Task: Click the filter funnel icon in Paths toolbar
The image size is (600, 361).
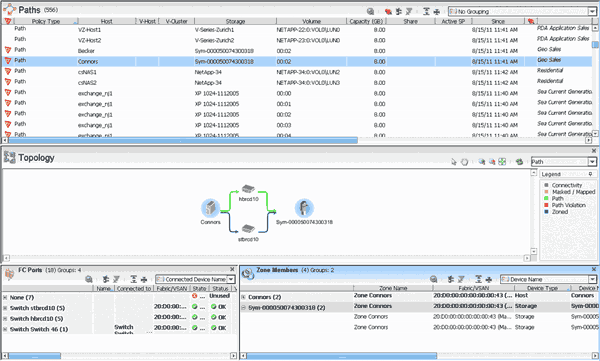Action: point(409,11)
